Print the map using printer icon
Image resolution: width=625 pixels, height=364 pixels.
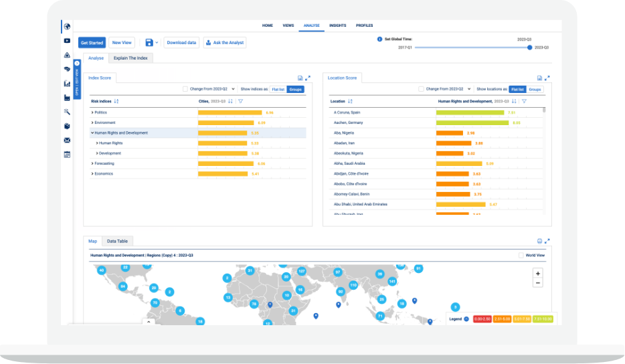coord(539,241)
